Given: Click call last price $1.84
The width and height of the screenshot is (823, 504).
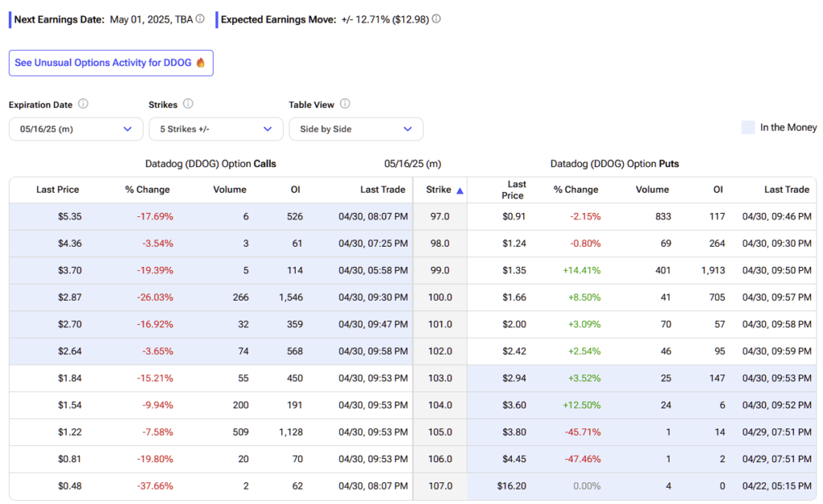Looking at the screenshot, I should pos(70,379).
